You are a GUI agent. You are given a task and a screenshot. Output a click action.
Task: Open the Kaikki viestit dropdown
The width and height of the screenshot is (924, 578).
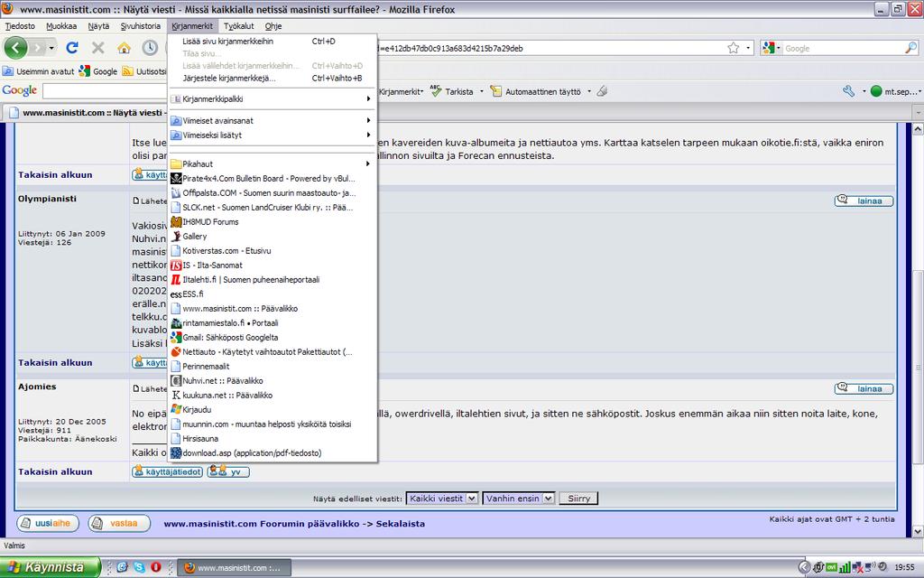tap(442, 499)
